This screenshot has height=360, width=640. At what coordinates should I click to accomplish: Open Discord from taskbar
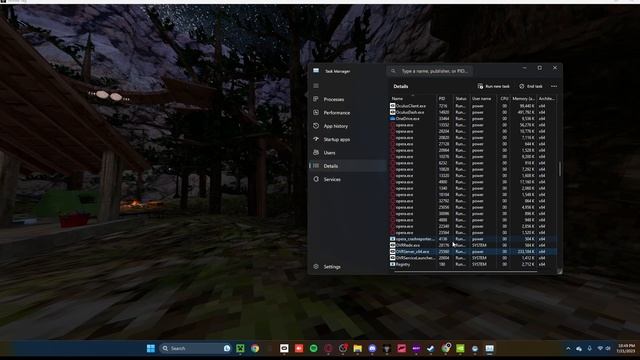click(372, 348)
